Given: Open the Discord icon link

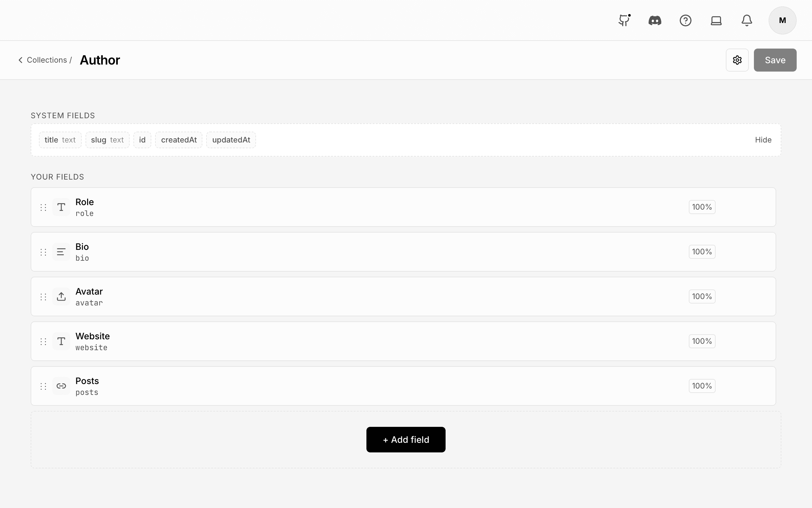Looking at the screenshot, I should (x=655, y=20).
